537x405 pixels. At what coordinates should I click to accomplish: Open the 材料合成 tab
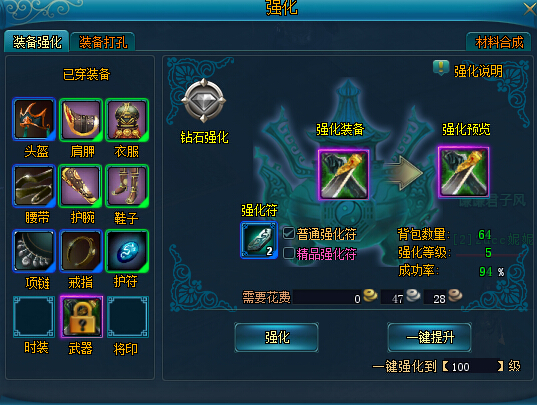[x=499, y=42]
